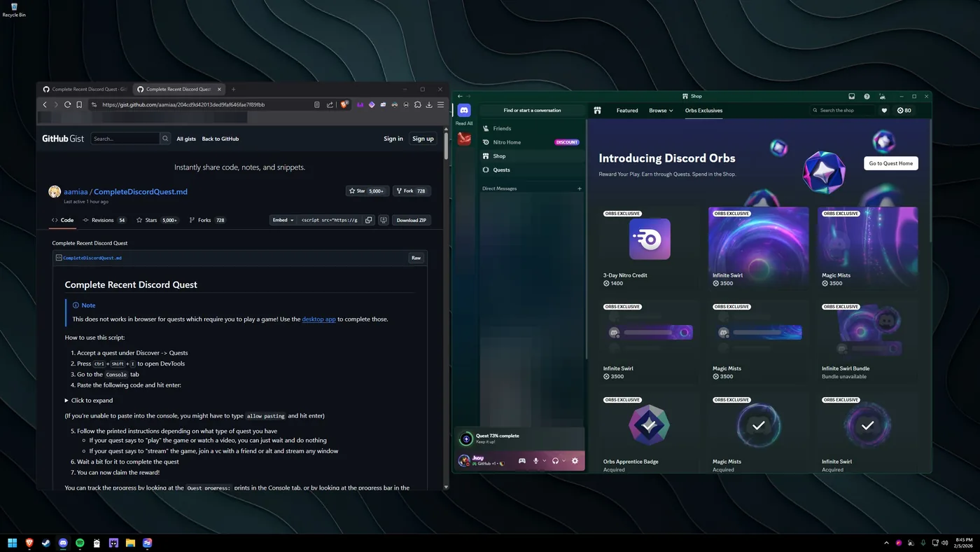Image resolution: width=980 pixels, height=552 pixels.
Task: Open Discord user settings gear
Action: 575,461
